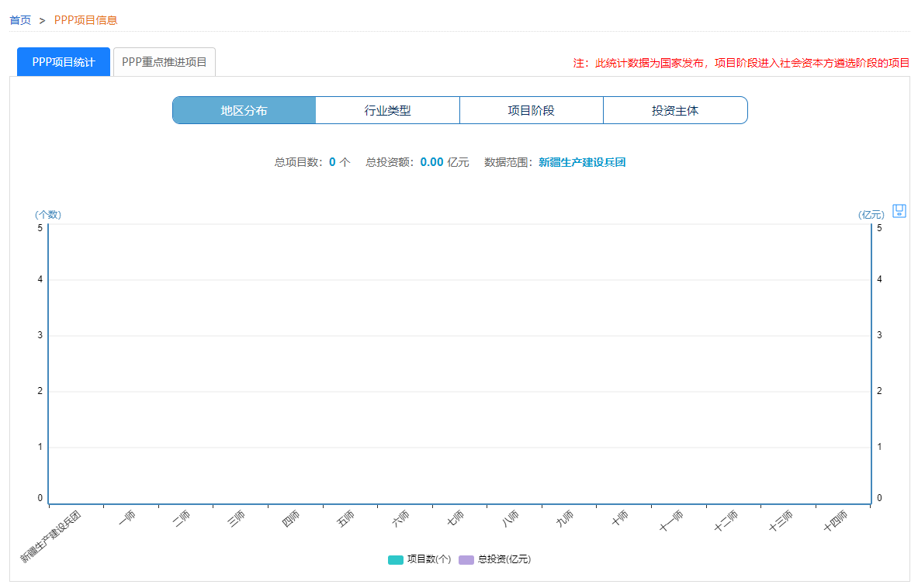Click teal 项目数 legend color swatch
Viewport: 918px width, 588px height.
tap(396, 559)
